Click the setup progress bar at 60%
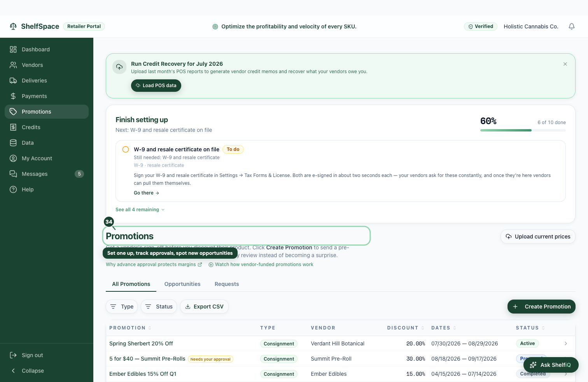Image resolution: width=588 pixels, height=382 pixels. point(523,130)
